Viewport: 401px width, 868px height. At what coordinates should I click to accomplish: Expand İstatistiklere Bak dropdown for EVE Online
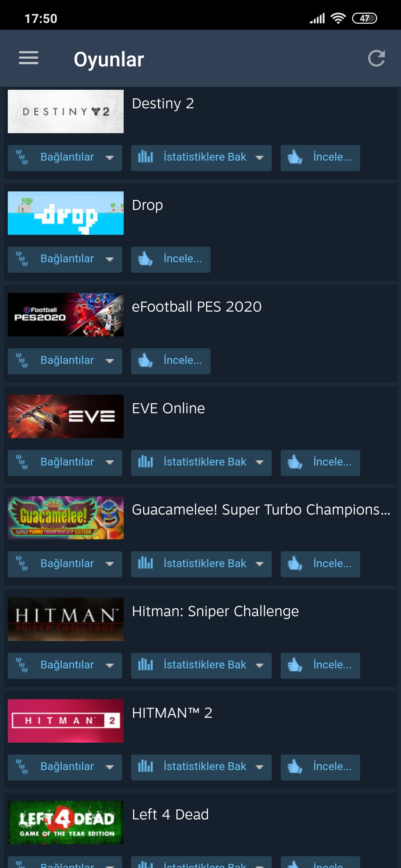click(260, 463)
